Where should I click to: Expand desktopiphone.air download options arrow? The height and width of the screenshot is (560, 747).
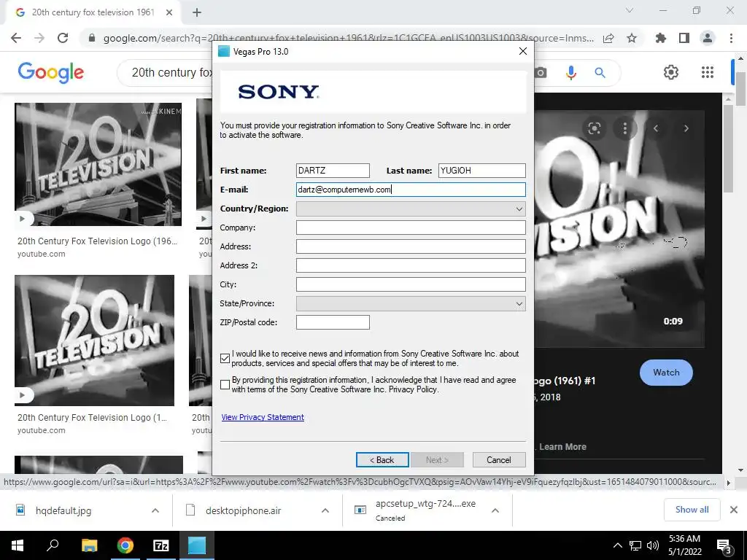(325, 510)
